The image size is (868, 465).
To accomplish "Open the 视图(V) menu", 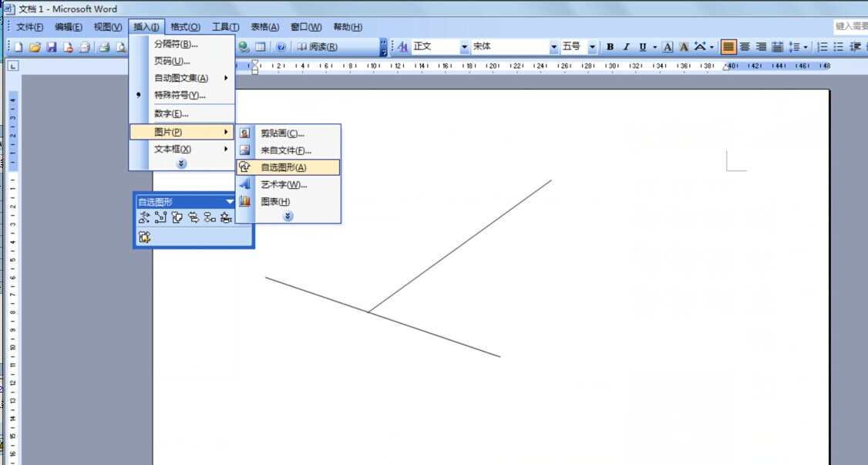I will (107, 26).
